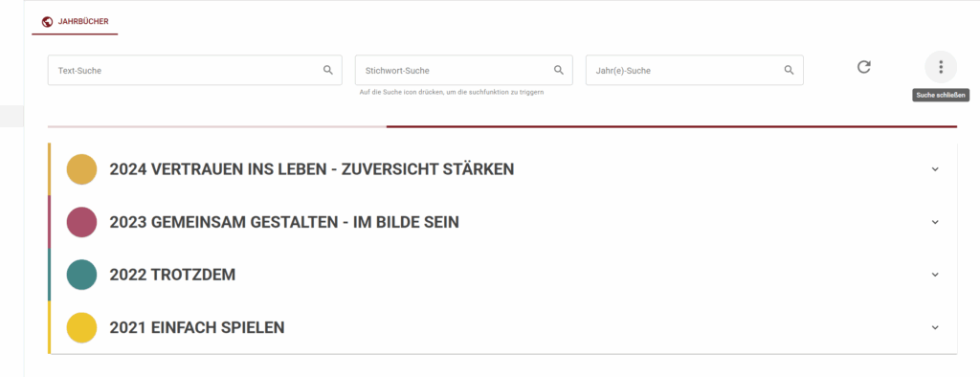The height and width of the screenshot is (377, 980).
Task: Focus the Jahr(e)-Suche input field
Action: (x=695, y=70)
